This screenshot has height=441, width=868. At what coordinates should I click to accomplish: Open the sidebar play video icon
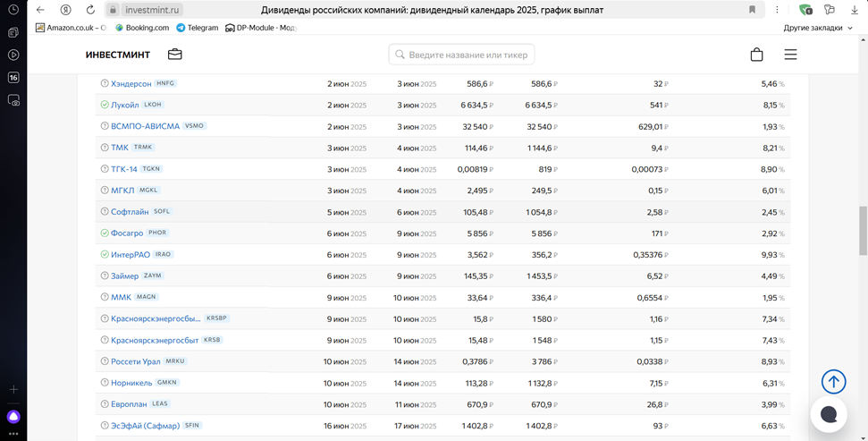point(13,55)
